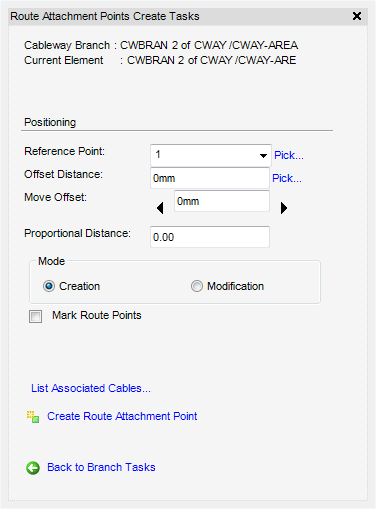Focus the Proportional Distance input field
The image size is (376, 509).
[x=210, y=237]
